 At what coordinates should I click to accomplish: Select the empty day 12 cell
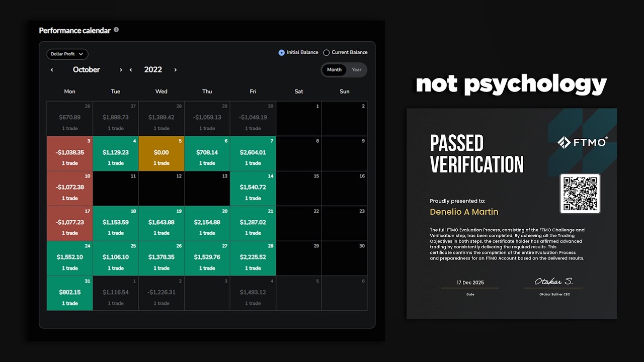pos(162,189)
